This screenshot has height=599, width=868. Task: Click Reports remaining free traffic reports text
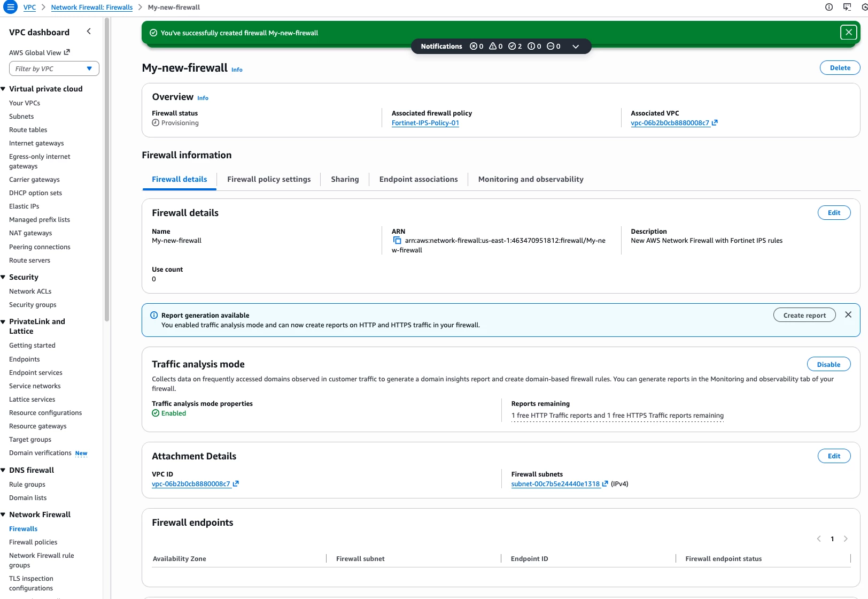617,416
